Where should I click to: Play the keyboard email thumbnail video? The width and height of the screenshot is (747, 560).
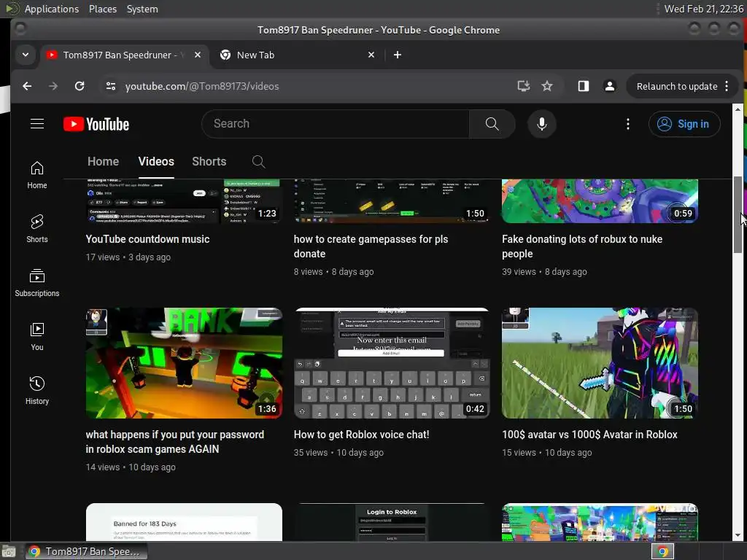pyautogui.click(x=392, y=363)
